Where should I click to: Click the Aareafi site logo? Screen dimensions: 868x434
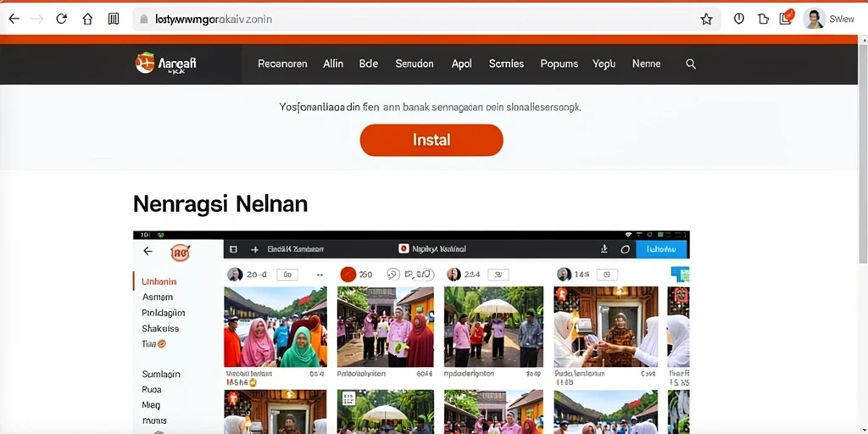click(x=165, y=64)
